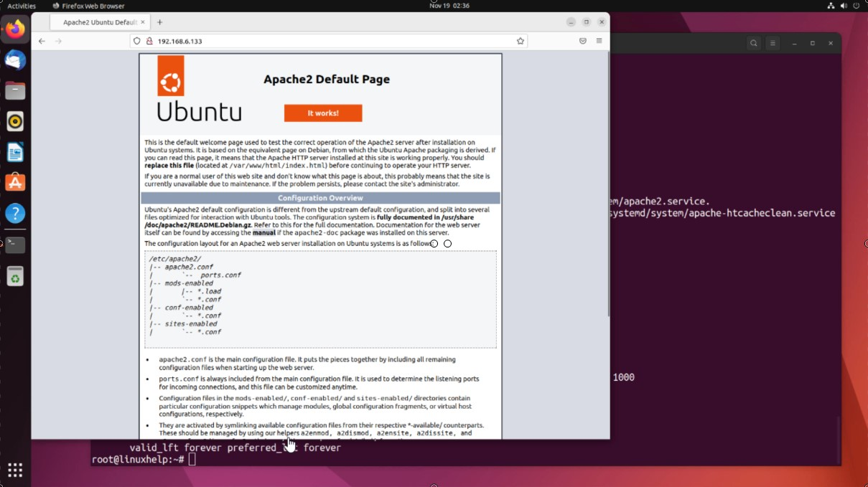Open the Trash in the dock
Image resolution: width=868 pixels, height=487 pixels.
15,276
